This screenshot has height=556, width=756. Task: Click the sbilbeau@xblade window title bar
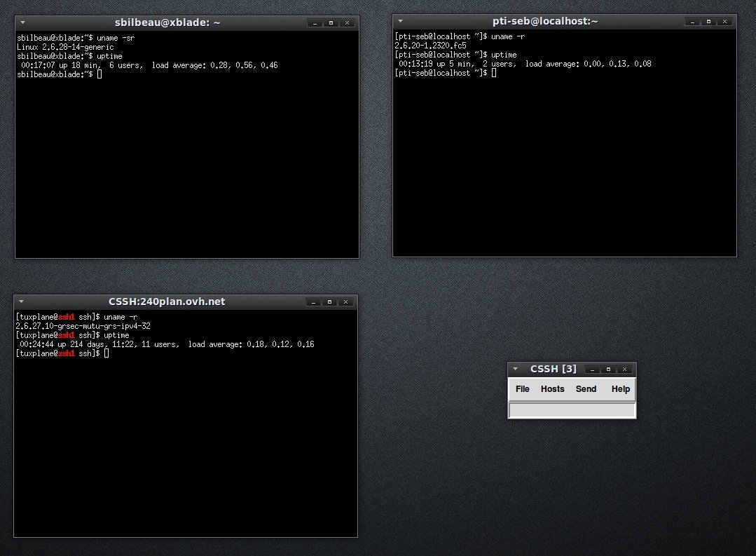[167, 23]
